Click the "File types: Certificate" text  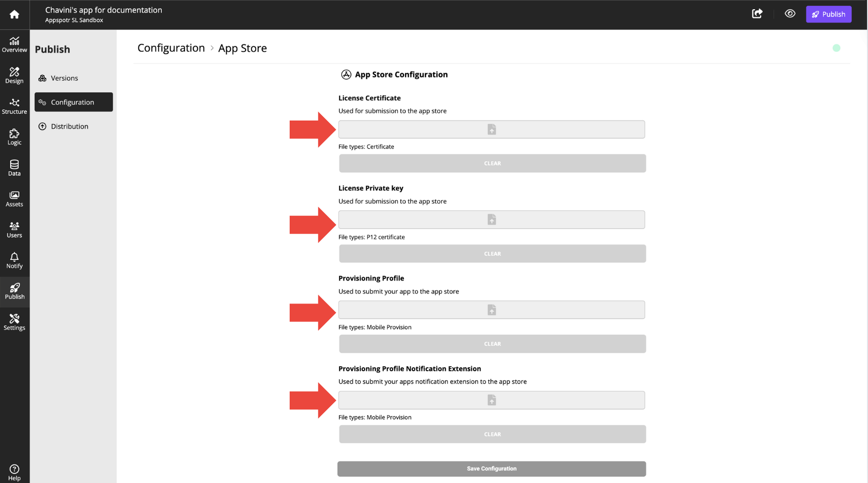(x=366, y=147)
